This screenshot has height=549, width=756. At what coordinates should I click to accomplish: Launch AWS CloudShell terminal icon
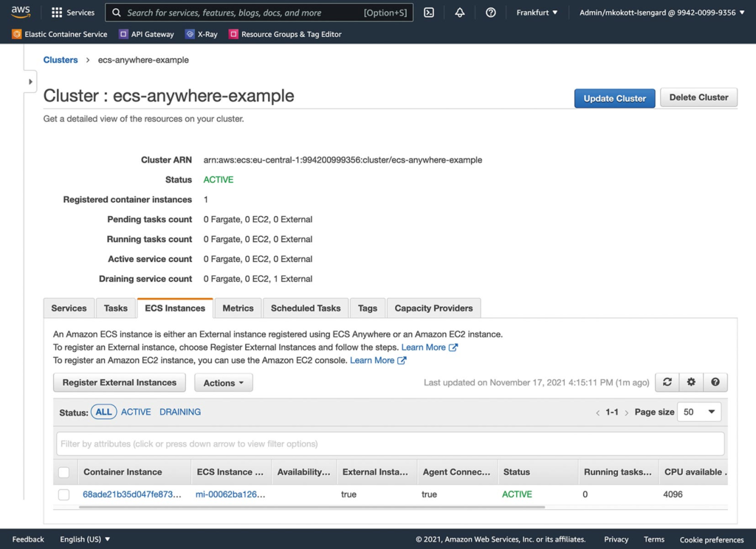tap(429, 13)
